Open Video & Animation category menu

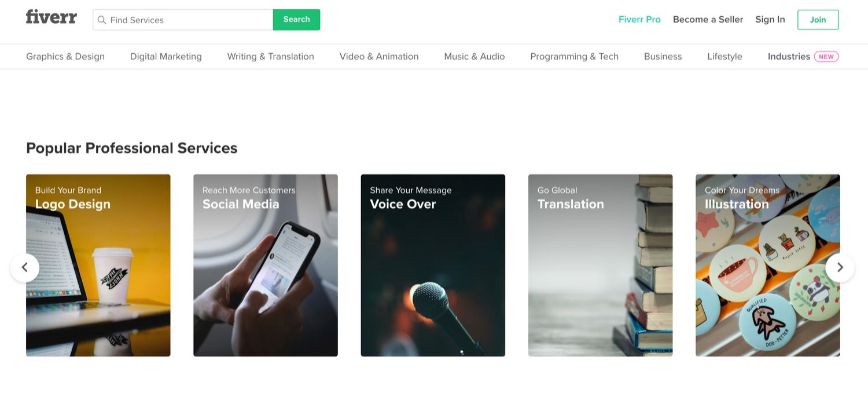pos(379,57)
